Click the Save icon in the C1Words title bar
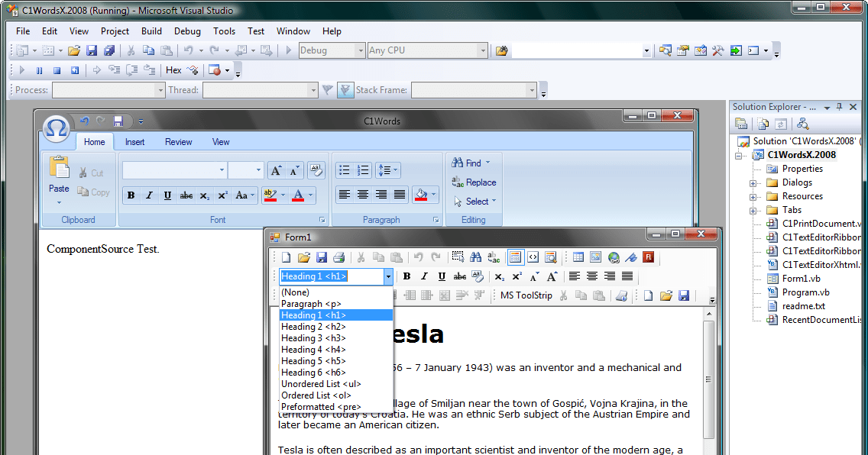The image size is (868, 455). [118, 121]
